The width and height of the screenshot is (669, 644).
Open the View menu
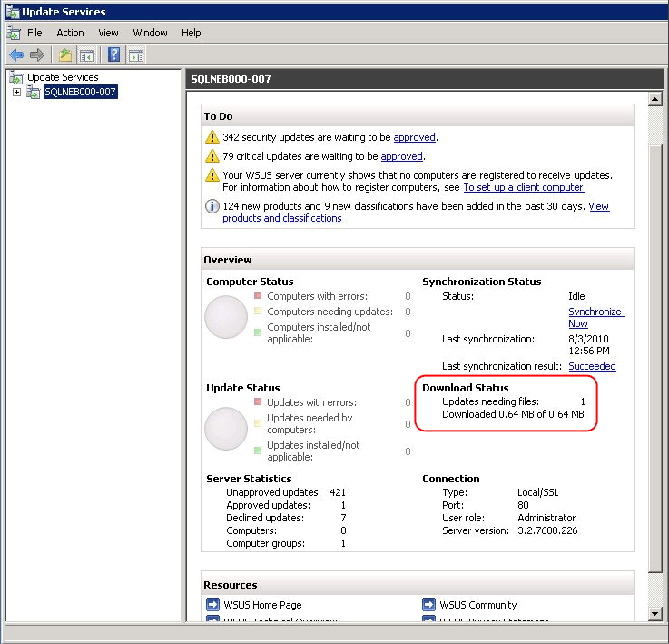pyautogui.click(x=108, y=33)
